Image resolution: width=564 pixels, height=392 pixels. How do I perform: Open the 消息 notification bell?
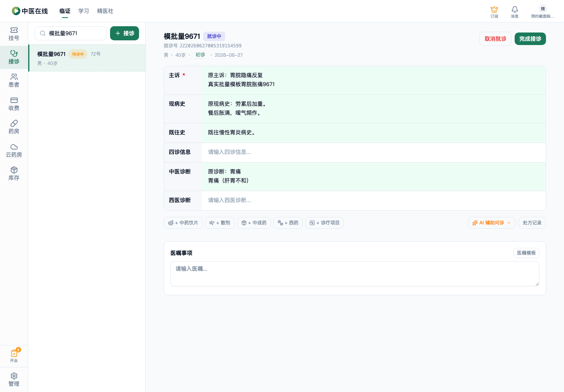tap(515, 12)
